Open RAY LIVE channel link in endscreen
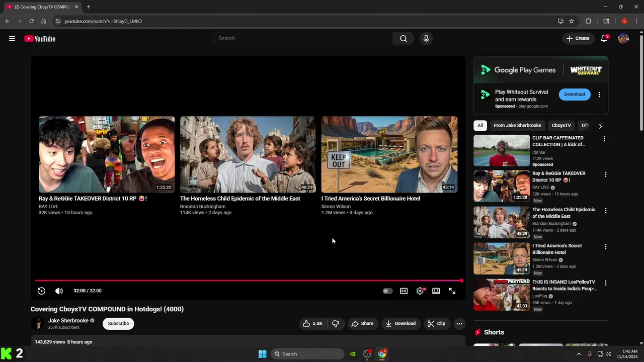 click(x=48, y=207)
